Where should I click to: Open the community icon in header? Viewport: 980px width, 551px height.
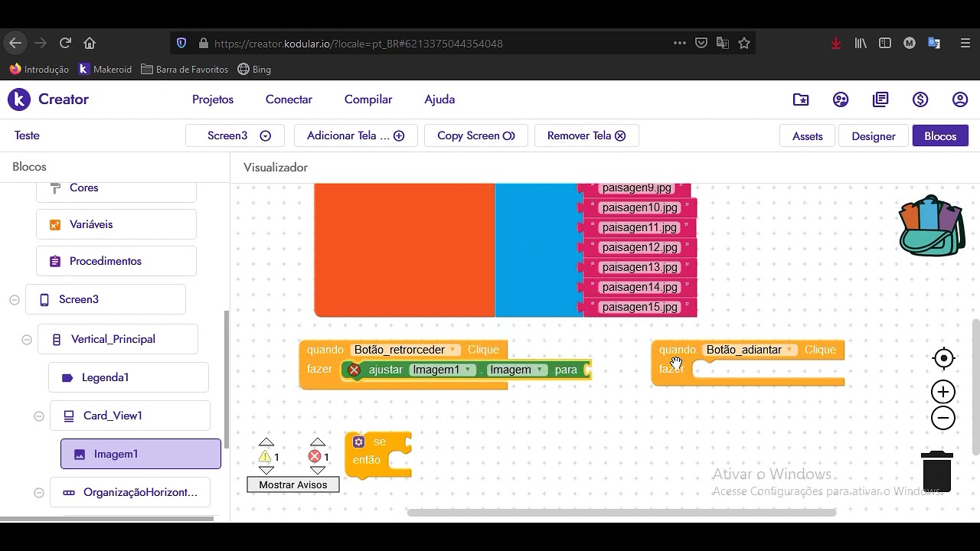click(841, 99)
